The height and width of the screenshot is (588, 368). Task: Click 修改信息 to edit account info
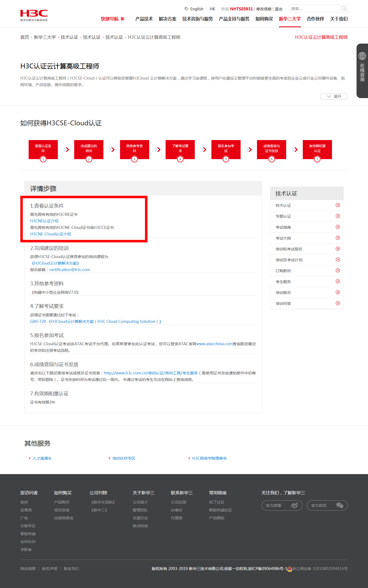pyautogui.click(x=264, y=9)
